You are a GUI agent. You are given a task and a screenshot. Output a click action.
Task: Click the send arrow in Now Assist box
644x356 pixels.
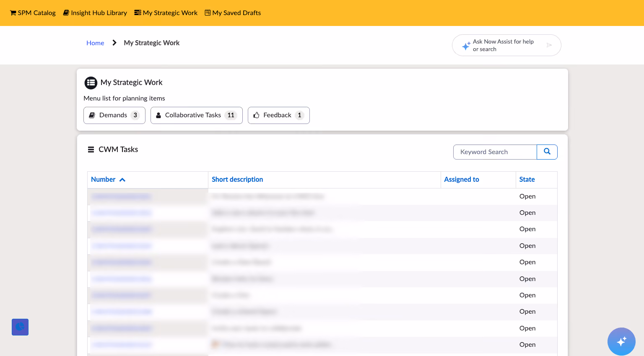point(549,45)
